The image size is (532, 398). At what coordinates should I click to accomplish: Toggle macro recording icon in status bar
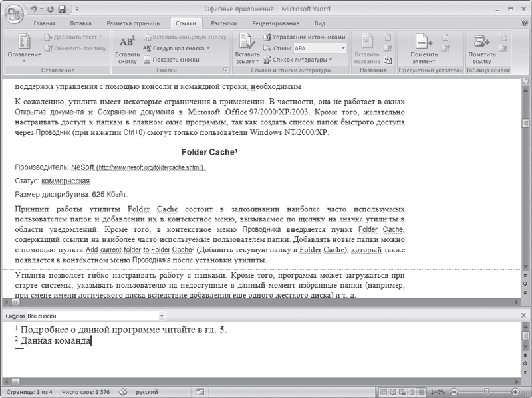click(200, 392)
